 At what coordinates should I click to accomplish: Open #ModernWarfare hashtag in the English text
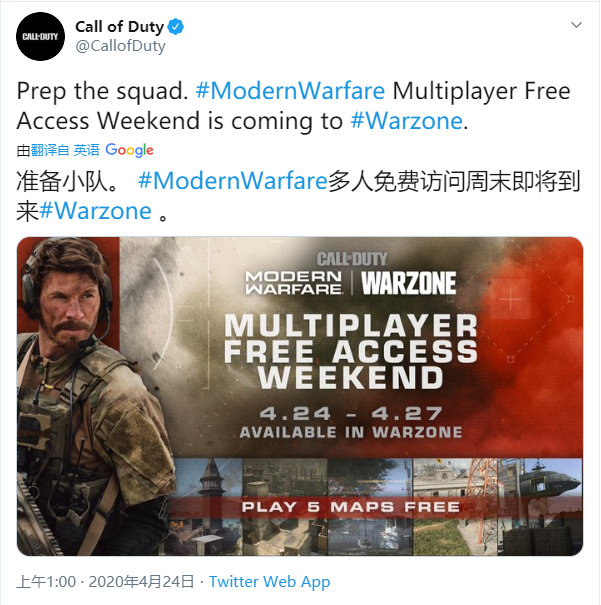point(290,91)
